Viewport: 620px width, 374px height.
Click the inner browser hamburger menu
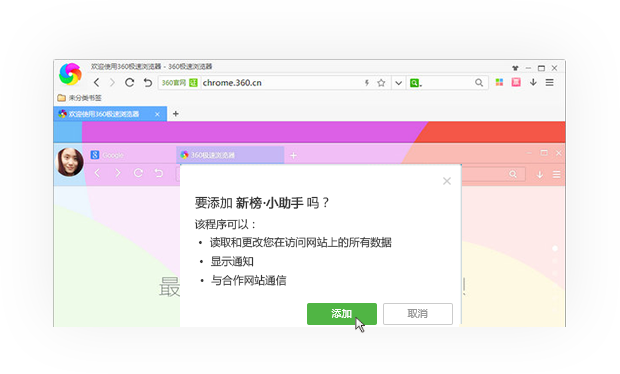click(556, 174)
